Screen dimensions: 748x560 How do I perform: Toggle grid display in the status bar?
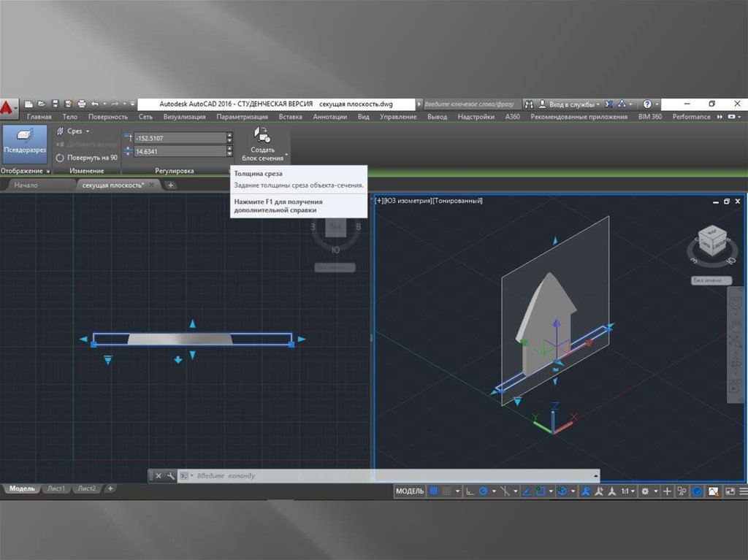click(x=433, y=491)
